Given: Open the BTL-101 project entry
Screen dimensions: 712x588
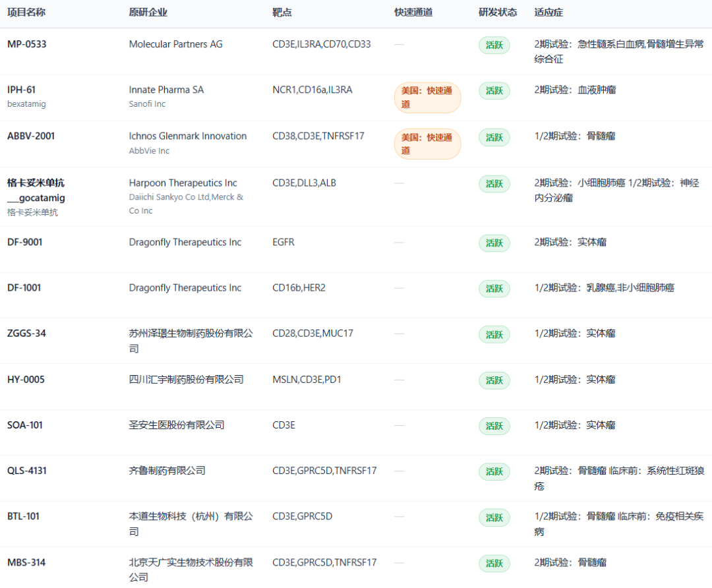Looking at the screenshot, I should click(x=23, y=516).
